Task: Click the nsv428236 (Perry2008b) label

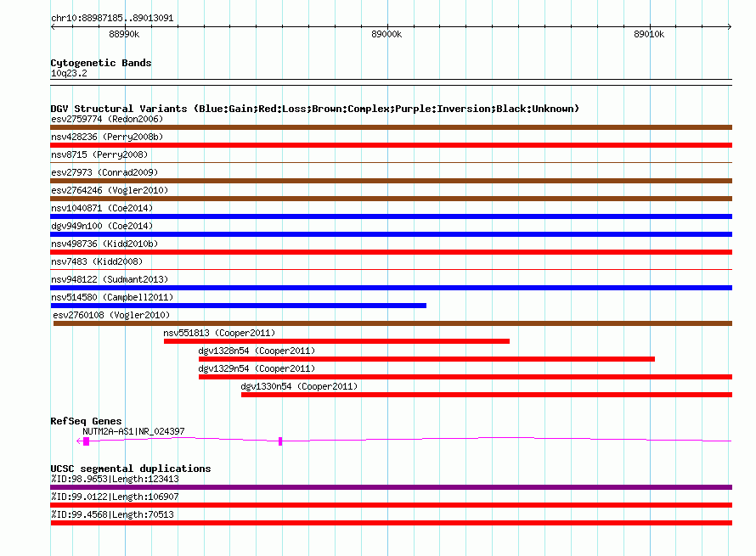Action: click(107, 137)
